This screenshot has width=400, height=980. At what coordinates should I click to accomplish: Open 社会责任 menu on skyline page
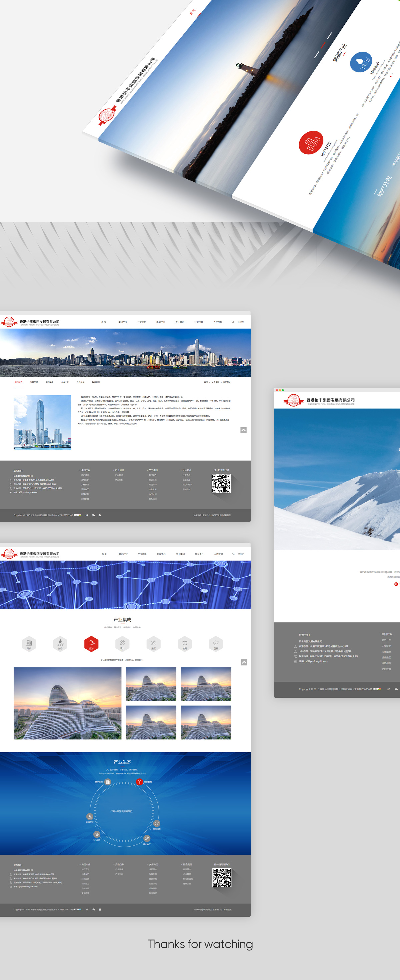pyautogui.click(x=199, y=322)
